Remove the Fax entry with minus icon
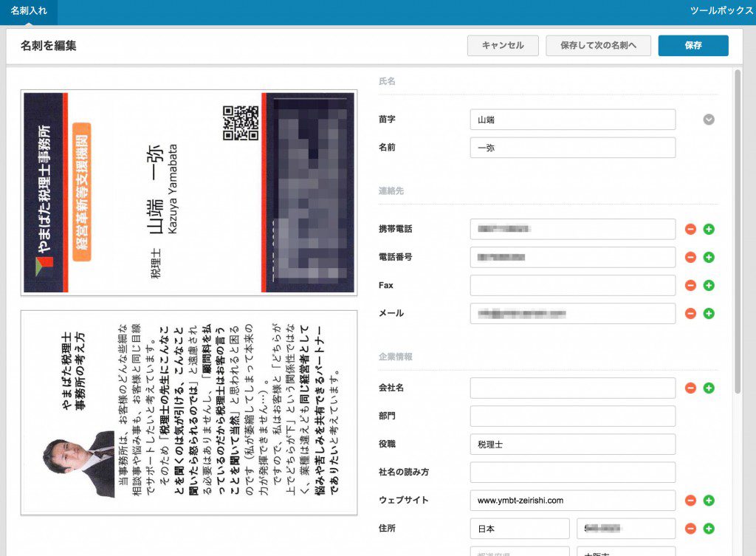The image size is (756, 556). pos(690,285)
